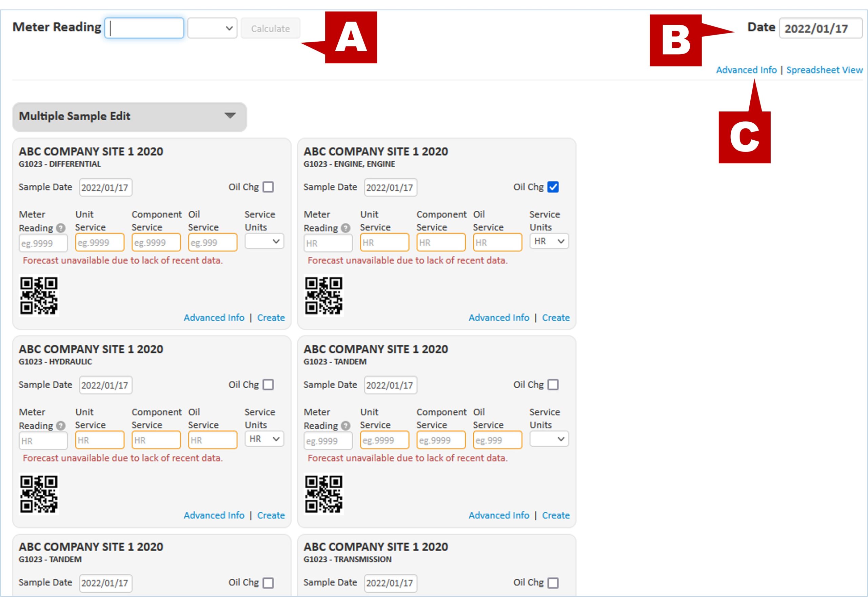Enable Oil Chg for the DIFFERENTIAL sample
This screenshot has height=597, width=868.
[268, 187]
